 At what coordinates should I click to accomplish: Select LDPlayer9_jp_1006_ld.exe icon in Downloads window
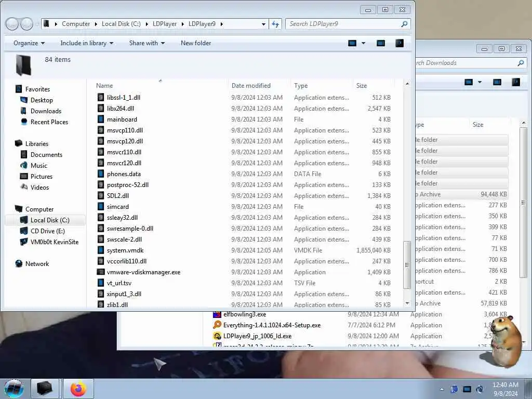(217, 336)
